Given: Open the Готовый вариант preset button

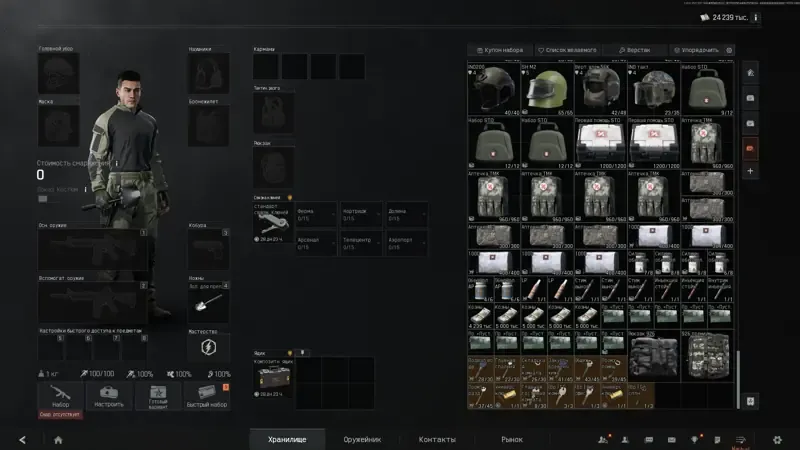Looking at the screenshot, I should pos(158,396).
